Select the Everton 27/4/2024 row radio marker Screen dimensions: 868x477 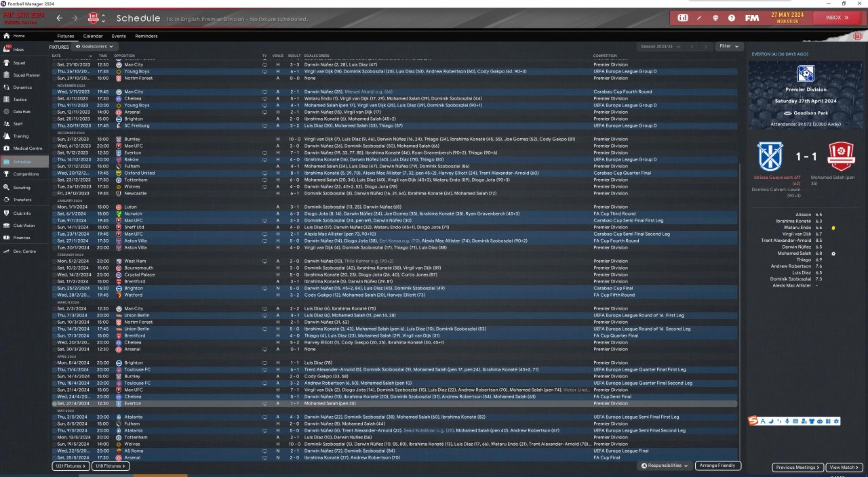54,403
